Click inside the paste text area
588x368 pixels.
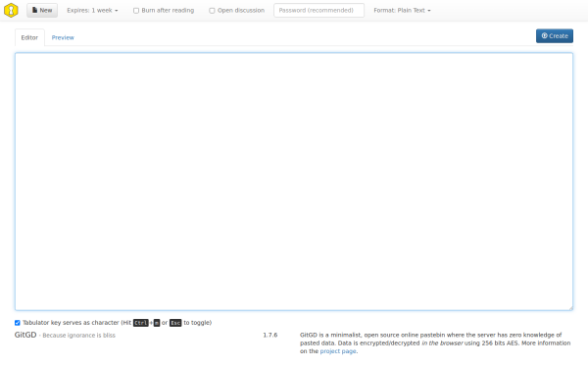click(x=294, y=182)
